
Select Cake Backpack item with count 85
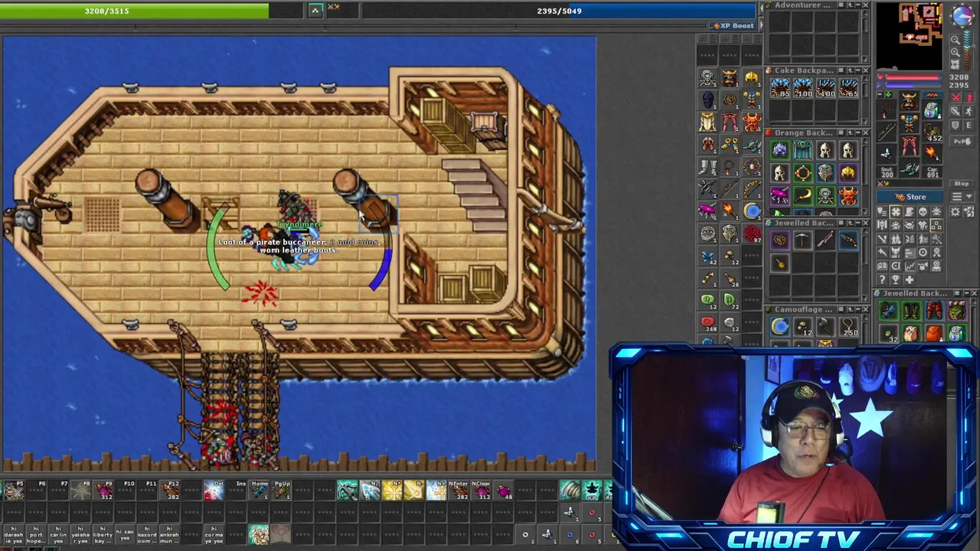[x=779, y=88]
